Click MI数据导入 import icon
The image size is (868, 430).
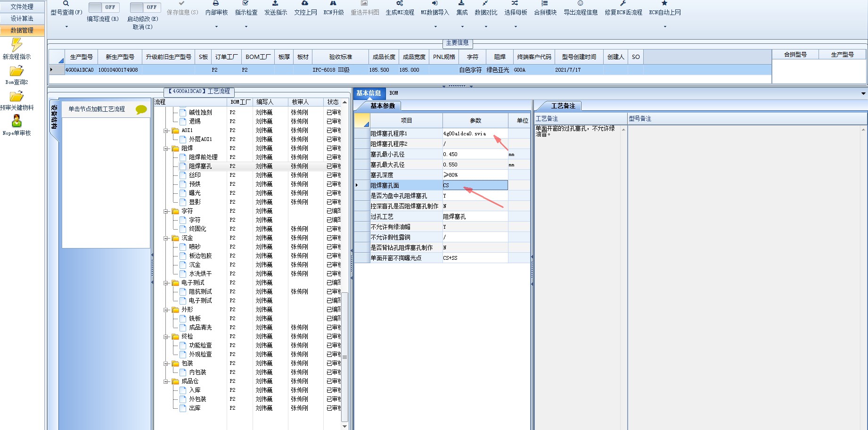pos(434,3)
